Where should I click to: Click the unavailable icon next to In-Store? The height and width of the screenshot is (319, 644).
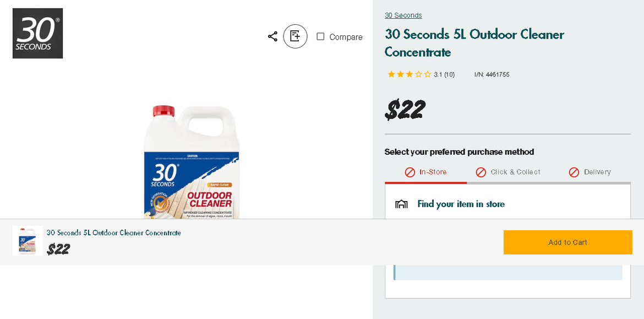pos(410,171)
